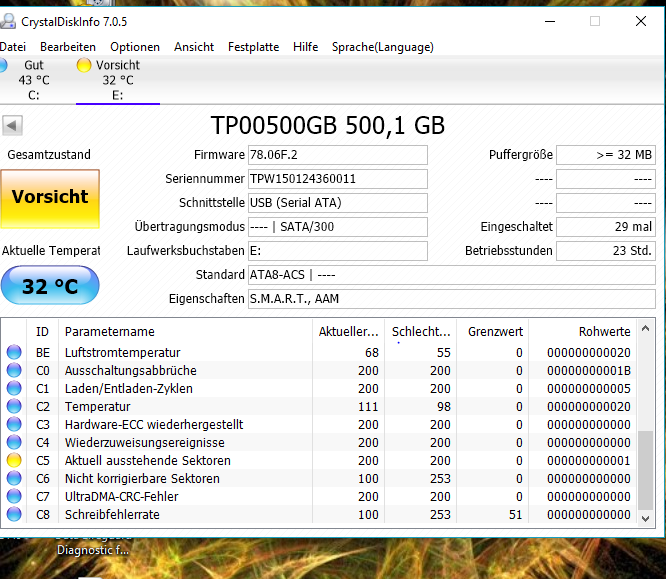The image size is (666, 579).
Task: Select the Gut C: drive tab
Action: [x=34, y=80]
